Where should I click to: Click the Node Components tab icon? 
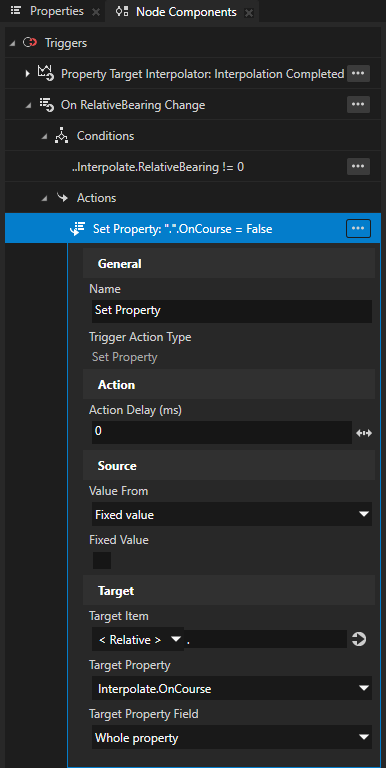click(122, 12)
